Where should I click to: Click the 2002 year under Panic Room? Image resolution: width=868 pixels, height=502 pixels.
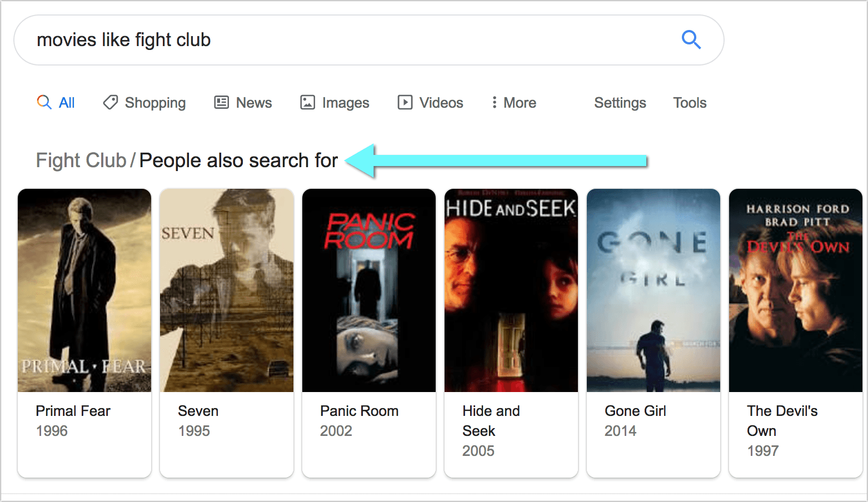click(x=336, y=431)
